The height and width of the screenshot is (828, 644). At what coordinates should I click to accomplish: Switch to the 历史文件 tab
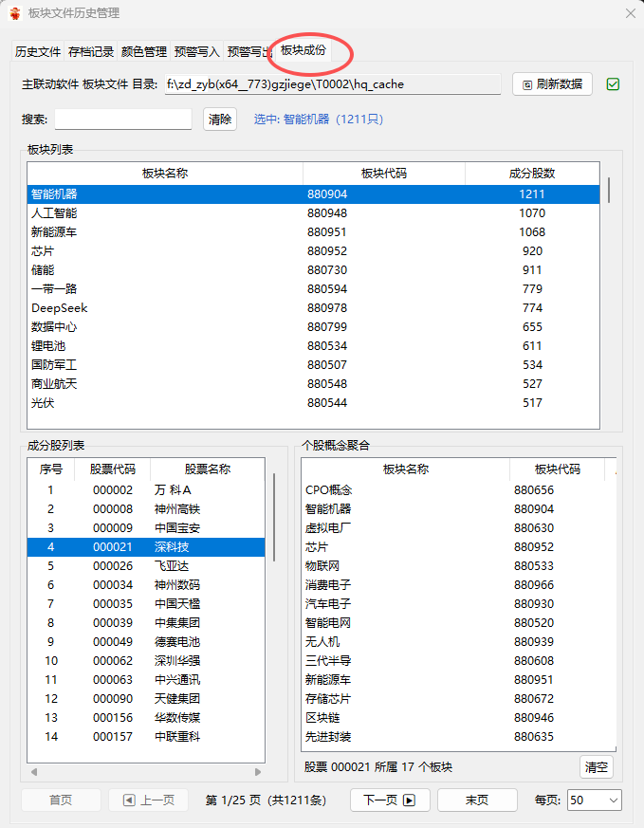pyautogui.click(x=38, y=52)
